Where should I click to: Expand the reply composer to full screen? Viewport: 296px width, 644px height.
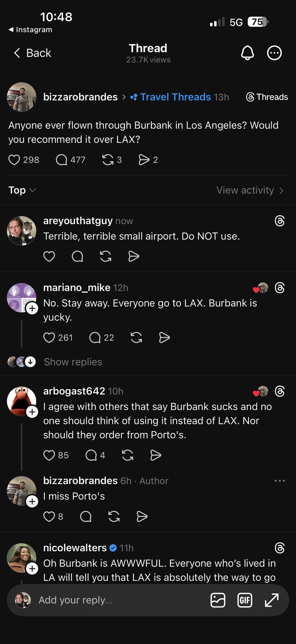[x=272, y=600]
